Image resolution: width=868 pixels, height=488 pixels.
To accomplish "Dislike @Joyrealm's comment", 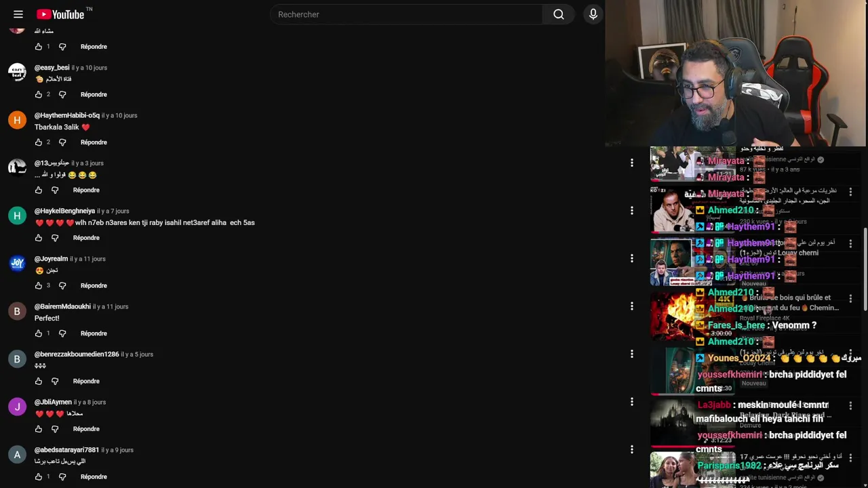I will click(x=62, y=285).
